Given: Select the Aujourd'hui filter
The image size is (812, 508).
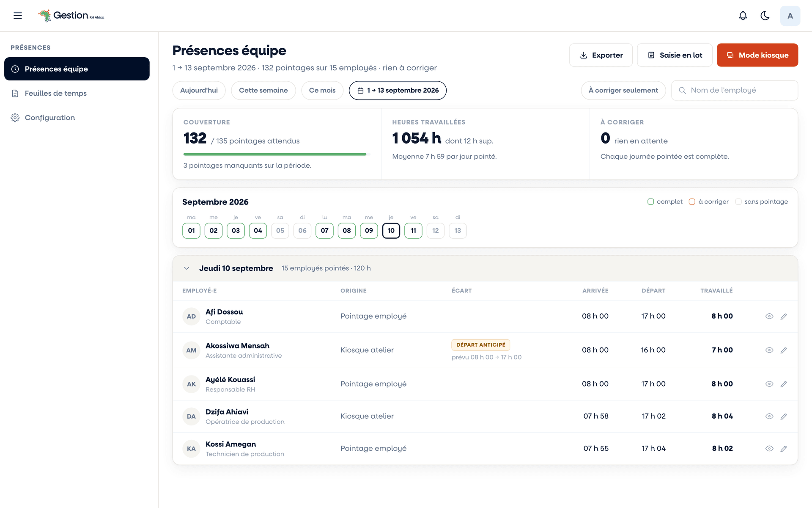Looking at the screenshot, I should pyautogui.click(x=199, y=90).
